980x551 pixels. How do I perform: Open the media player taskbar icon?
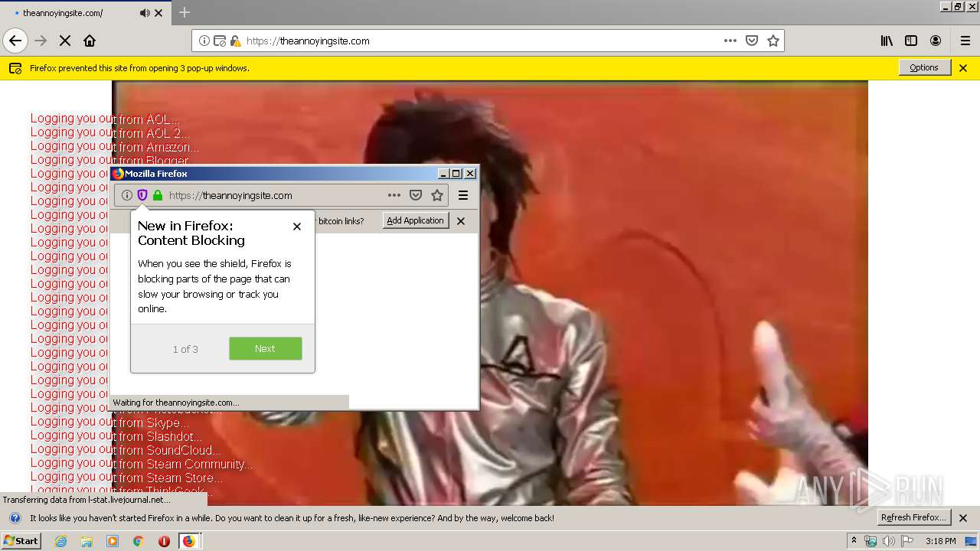point(113,541)
